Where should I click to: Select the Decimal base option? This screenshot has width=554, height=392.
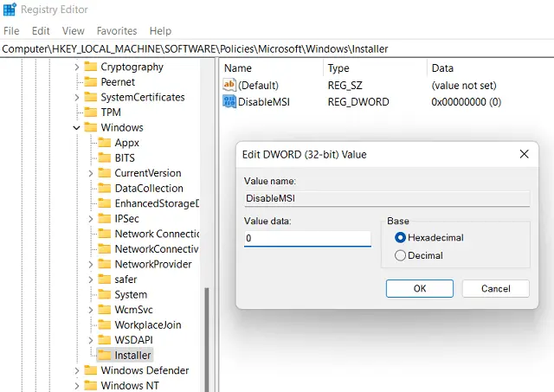400,255
